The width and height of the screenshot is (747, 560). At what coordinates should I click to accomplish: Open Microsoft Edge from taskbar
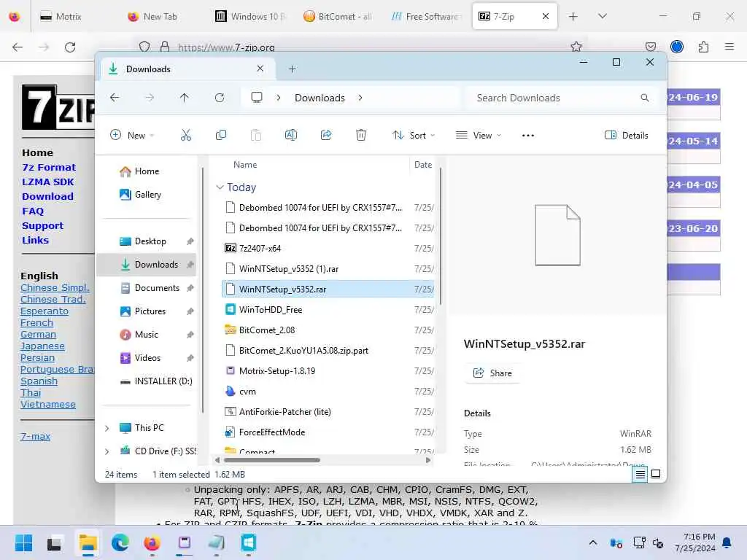coord(120,542)
